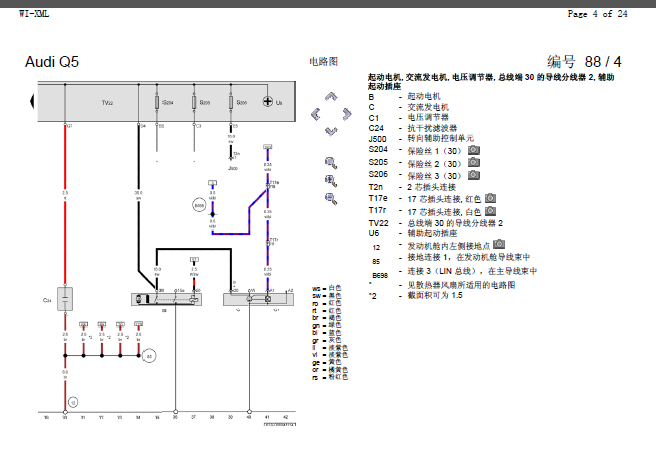Click legend entry 'TV22 - 总线端 30 的导线分线器 2'

(436, 223)
